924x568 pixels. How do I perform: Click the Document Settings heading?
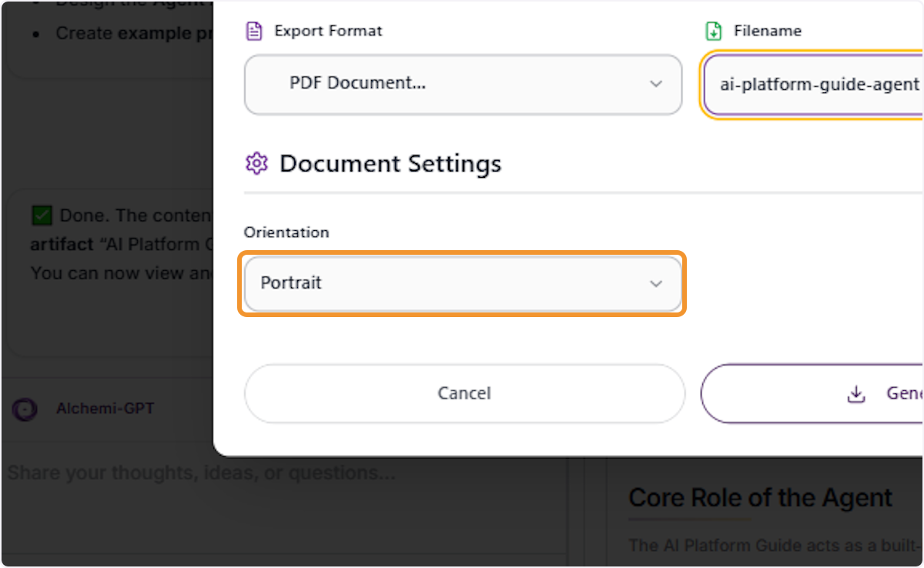pyautogui.click(x=390, y=163)
